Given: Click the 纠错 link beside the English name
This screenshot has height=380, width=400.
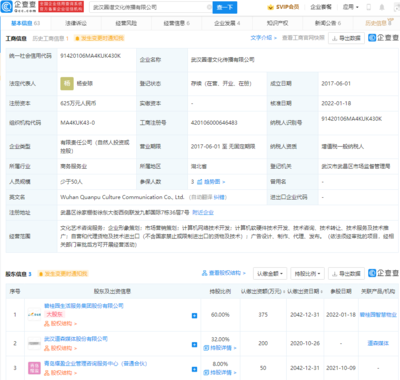Looking at the screenshot, I should pos(218,197).
